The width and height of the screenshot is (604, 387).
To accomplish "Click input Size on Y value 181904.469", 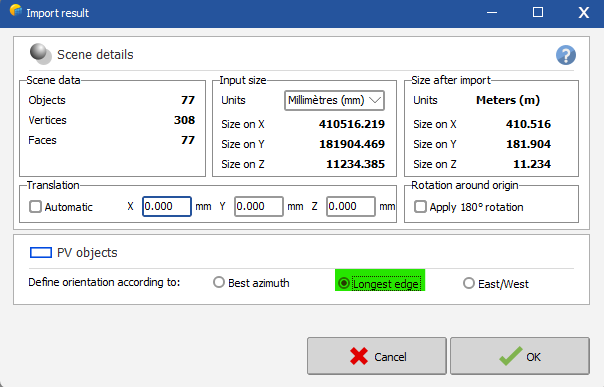I will pyautogui.click(x=352, y=144).
